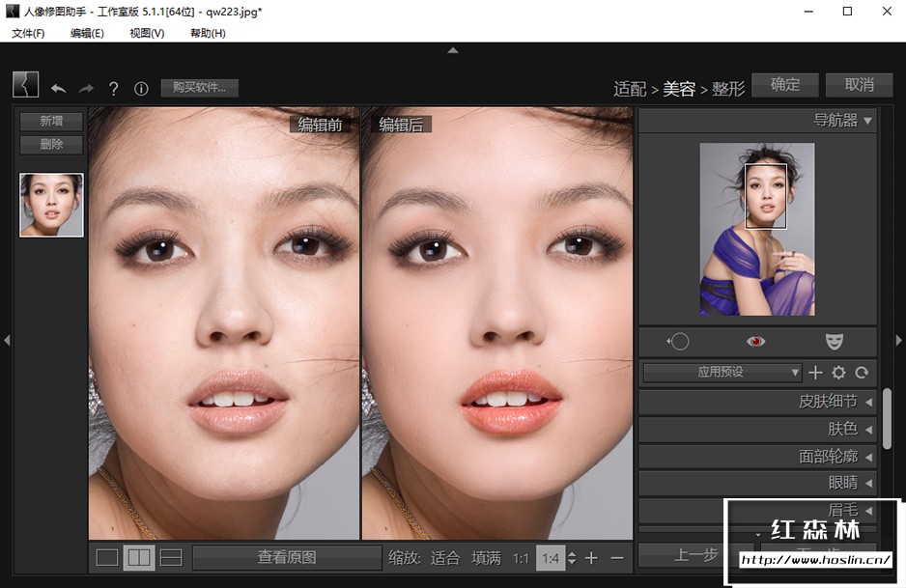Go to the 整形 step
The height and width of the screenshot is (588, 906).
728,89
